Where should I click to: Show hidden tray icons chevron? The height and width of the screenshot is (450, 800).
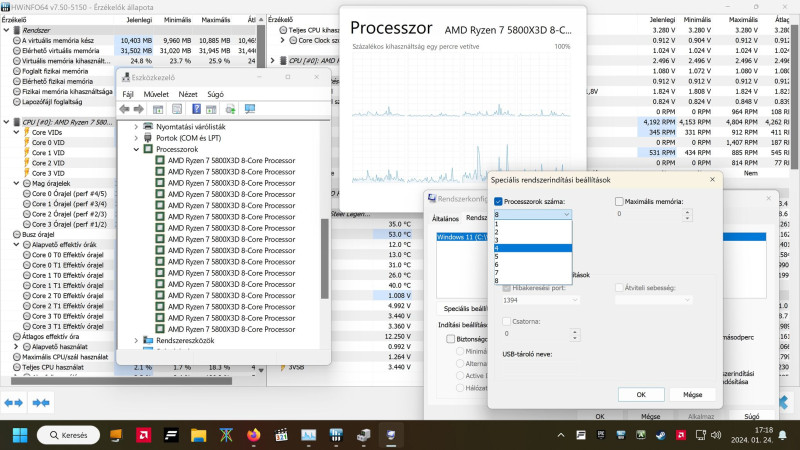coord(561,435)
